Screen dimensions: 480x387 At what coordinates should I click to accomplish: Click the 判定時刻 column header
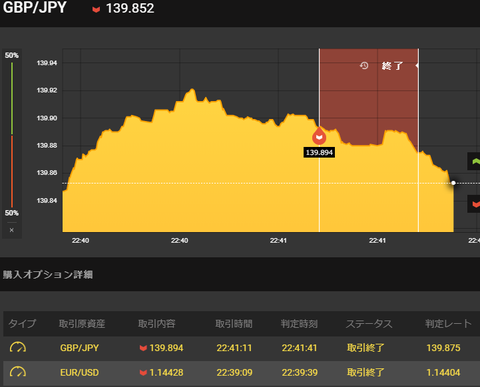tap(299, 324)
